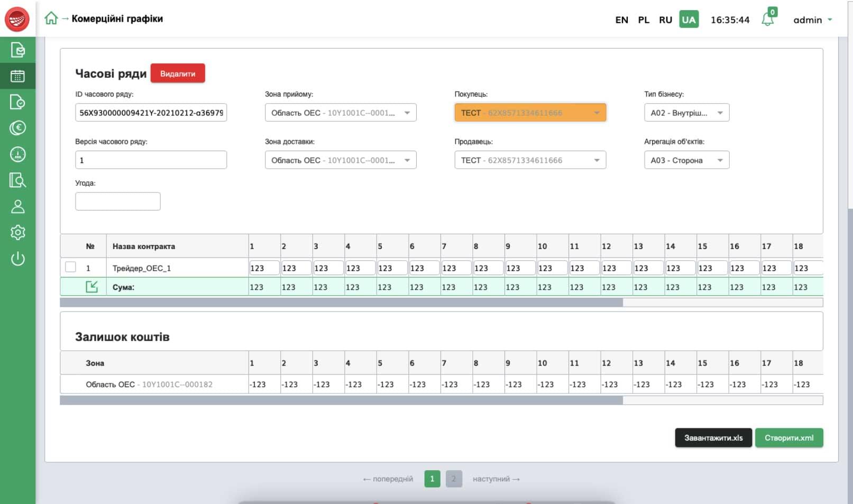This screenshot has width=853, height=504.
Task: Click the time series table horizontal scrollbar
Action: click(341, 303)
